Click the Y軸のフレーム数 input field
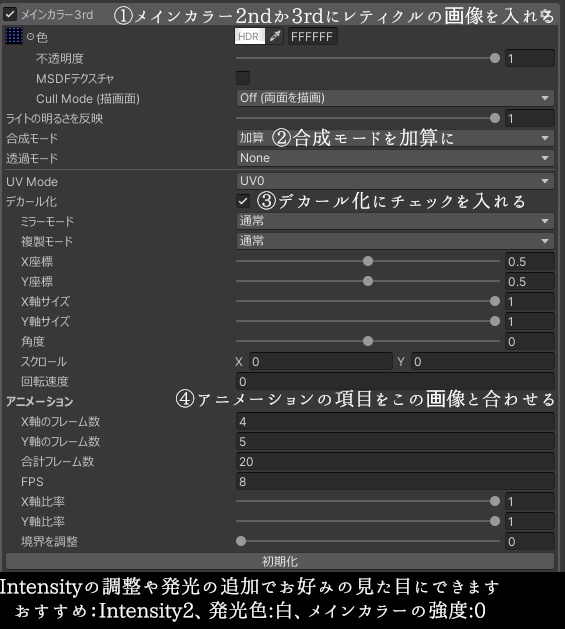The image size is (565, 629). [395, 442]
